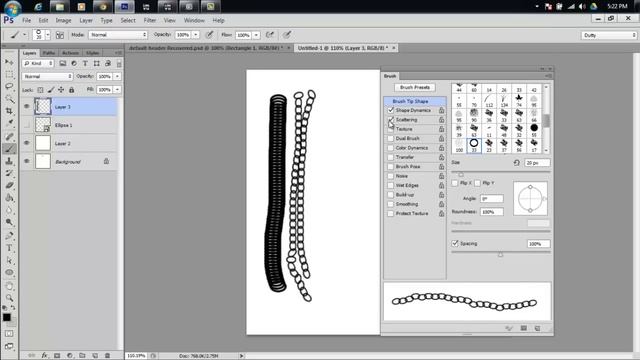Add layer style with fx icon
The image size is (640, 360).
click(x=44, y=356)
